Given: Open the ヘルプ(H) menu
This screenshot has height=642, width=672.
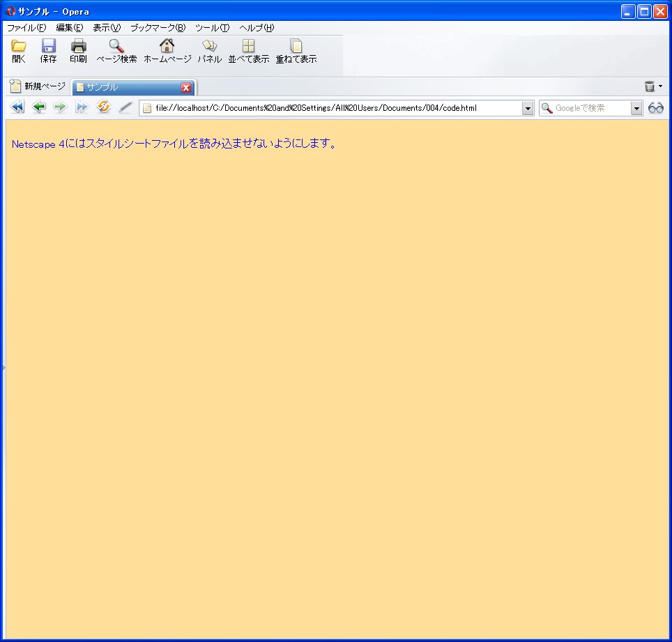Looking at the screenshot, I should (x=257, y=28).
